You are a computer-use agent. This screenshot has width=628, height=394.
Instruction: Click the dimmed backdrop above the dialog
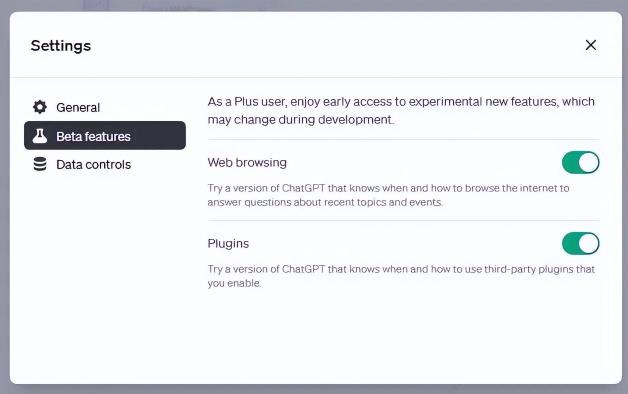click(314, 5)
